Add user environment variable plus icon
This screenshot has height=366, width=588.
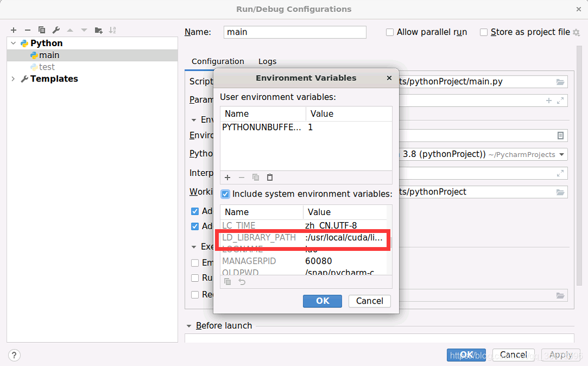227,178
